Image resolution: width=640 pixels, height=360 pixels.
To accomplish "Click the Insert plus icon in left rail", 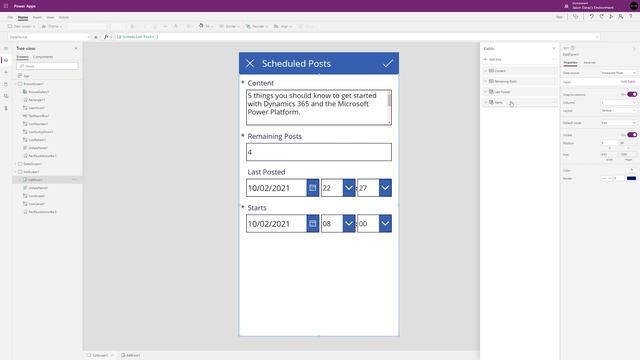I will 6,72.
